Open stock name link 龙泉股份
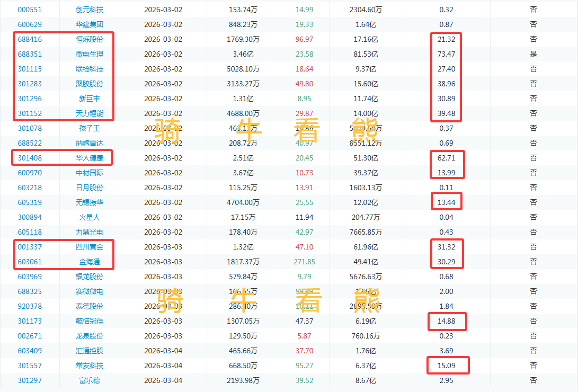This screenshot has height=392, width=578. point(90,336)
